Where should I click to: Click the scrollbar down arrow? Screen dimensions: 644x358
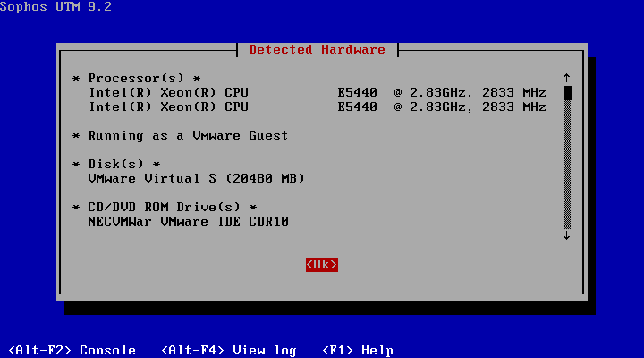566,235
